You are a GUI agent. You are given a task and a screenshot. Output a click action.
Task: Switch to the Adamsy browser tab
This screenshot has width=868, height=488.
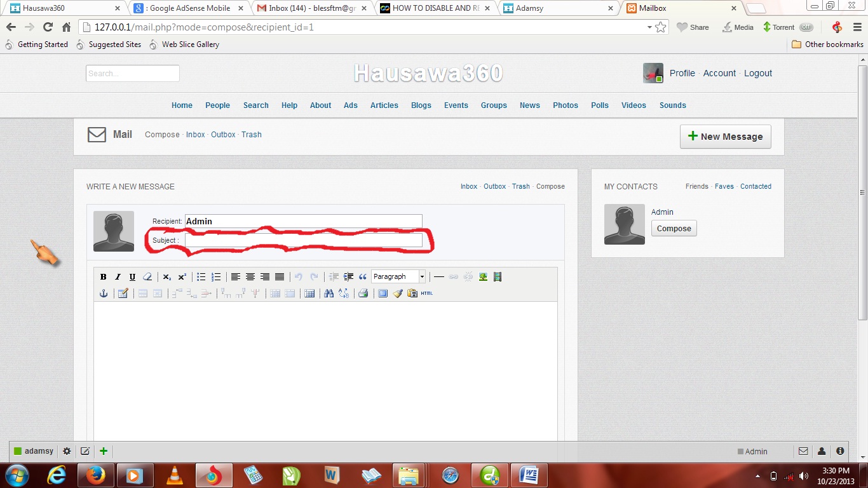[557, 8]
